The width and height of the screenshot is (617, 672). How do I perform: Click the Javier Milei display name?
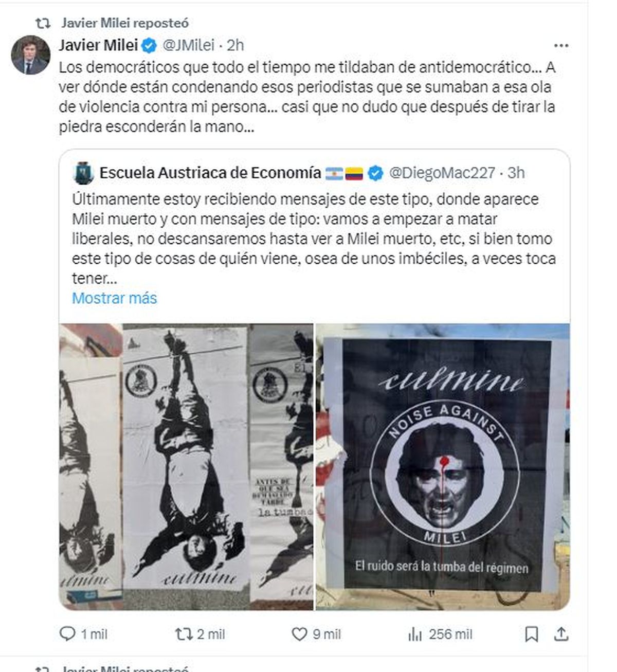click(x=98, y=45)
